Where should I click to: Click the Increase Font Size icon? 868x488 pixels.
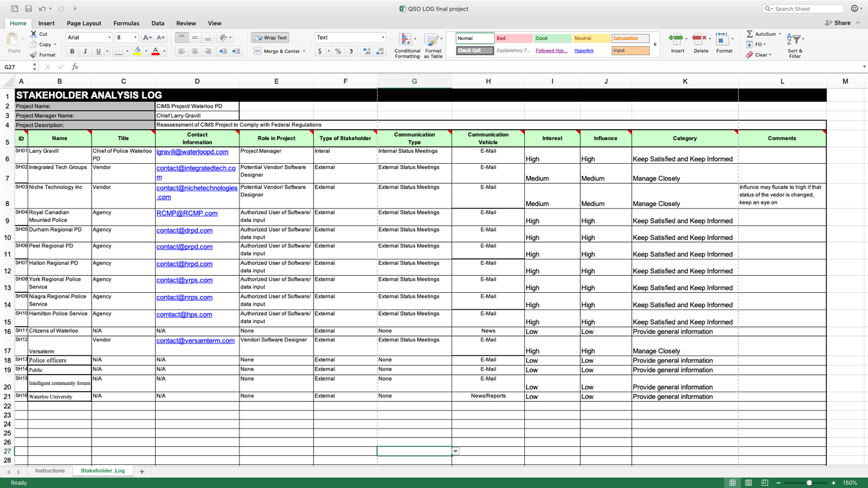[x=147, y=38]
